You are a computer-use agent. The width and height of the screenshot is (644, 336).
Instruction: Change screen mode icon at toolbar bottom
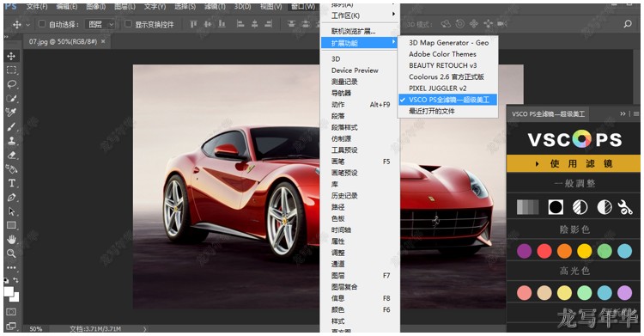point(11,327)
